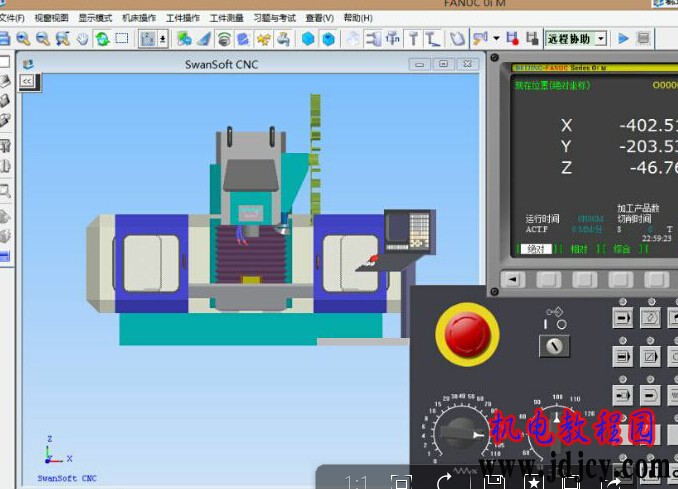The height and width of the screenshot is (489, 678).
Task: Open the 显示模式 menu
Action: pos(95,18)
